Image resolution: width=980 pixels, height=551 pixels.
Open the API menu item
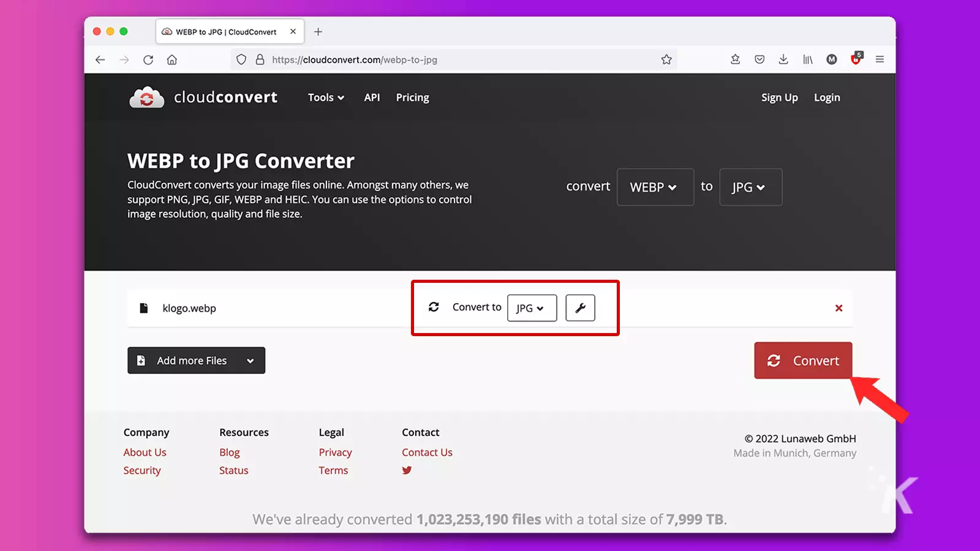(372, 97)
